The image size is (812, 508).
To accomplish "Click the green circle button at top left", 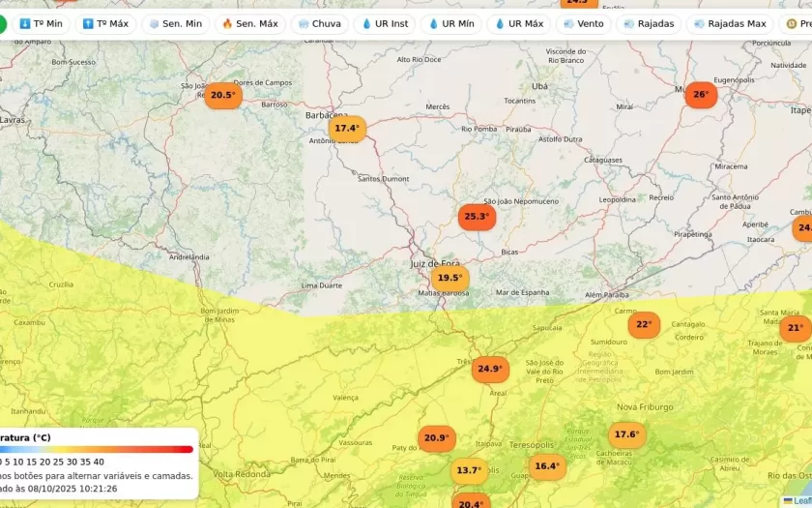I will [x=2, y=24].
